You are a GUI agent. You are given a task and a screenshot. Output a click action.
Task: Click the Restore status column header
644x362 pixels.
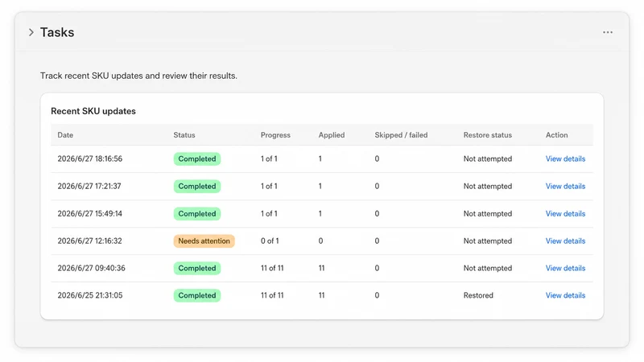[x=488, y=135]
